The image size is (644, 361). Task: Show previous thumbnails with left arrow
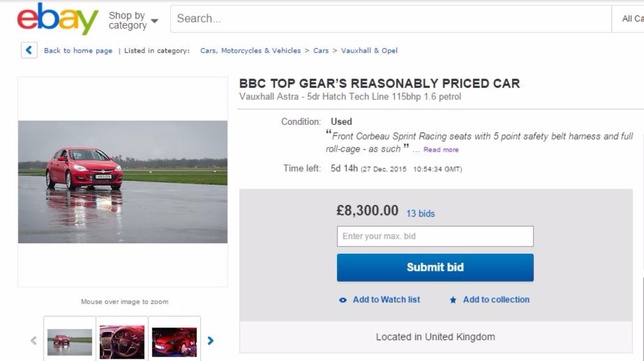(34, 341)
